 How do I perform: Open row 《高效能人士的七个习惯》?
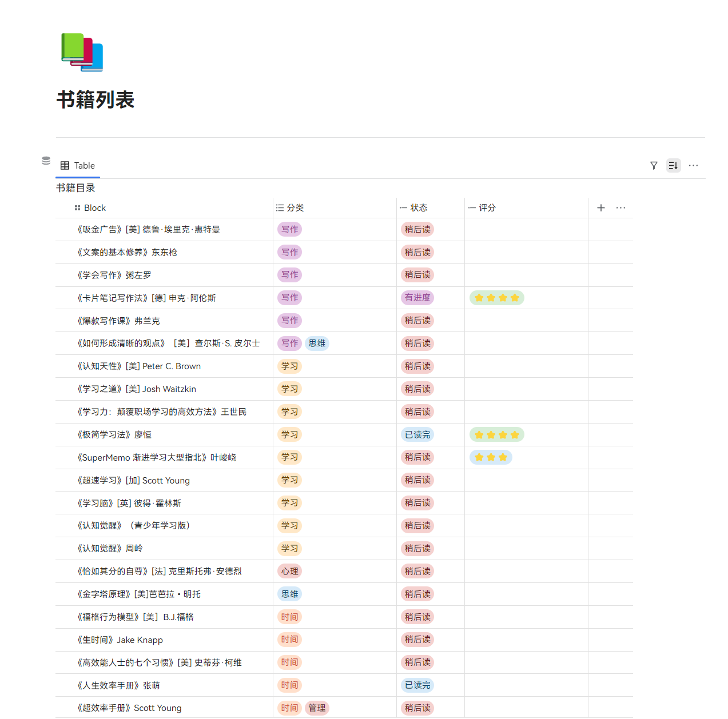(x=160, y=663)
